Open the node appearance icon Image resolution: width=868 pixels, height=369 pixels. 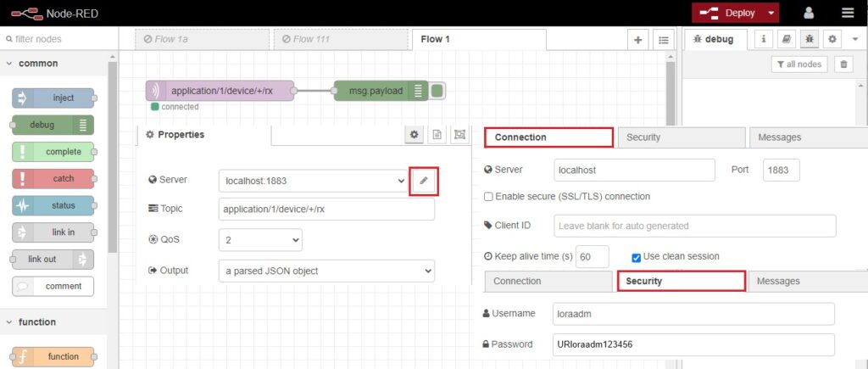pyautogui.click(x=459, y=134)
